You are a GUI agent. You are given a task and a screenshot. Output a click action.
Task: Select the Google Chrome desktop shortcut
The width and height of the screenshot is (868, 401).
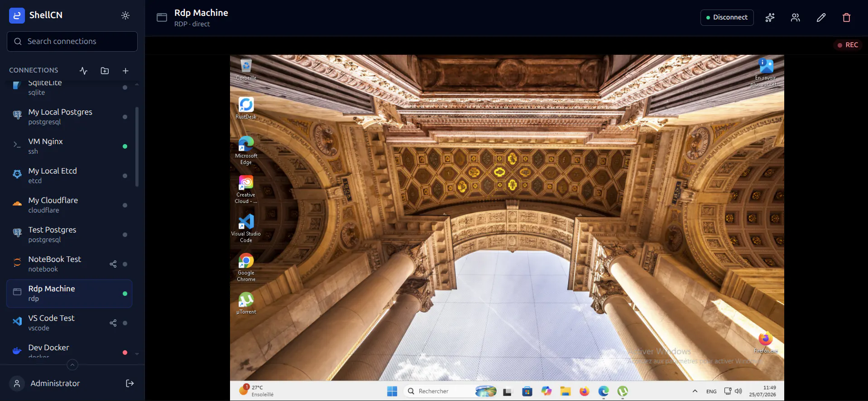point(246,267)
